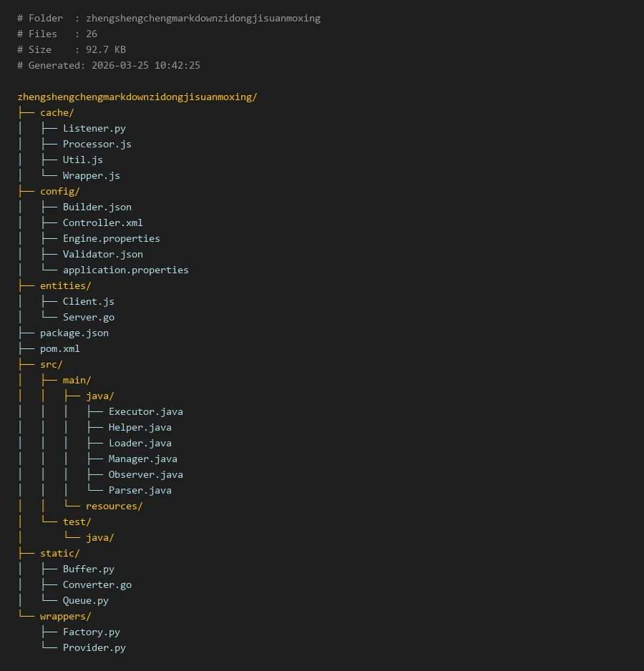Open the Server.go file

88,317
